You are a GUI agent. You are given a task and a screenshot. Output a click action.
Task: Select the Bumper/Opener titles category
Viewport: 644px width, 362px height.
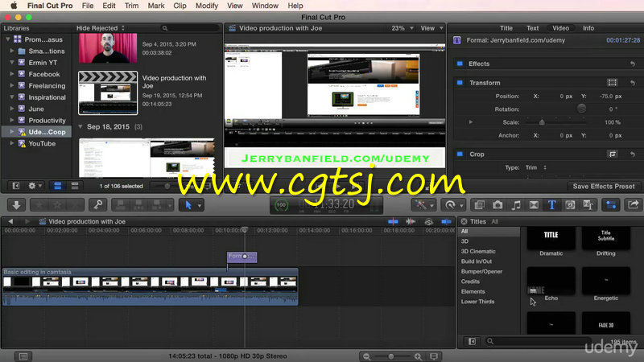tap(481, 271)
